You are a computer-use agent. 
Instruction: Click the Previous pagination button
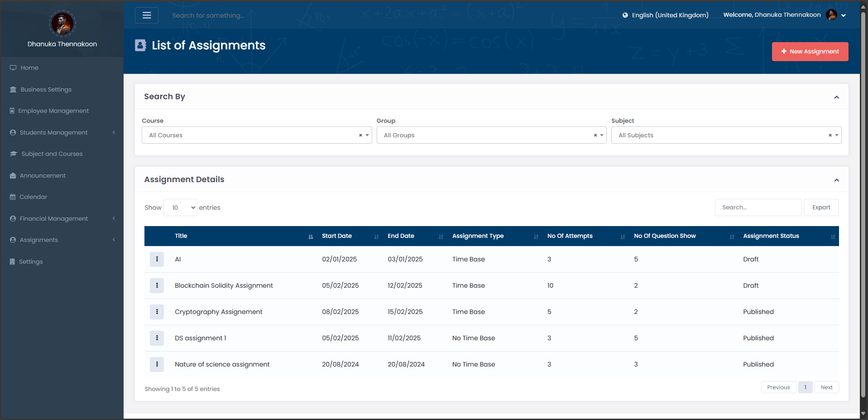pyautogui.click(x=778, y=387)
